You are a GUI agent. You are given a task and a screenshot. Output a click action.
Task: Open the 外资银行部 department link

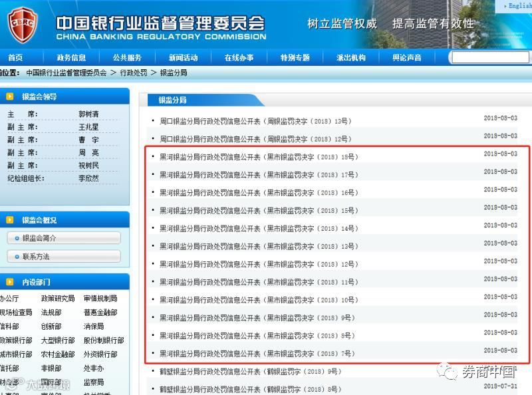pos(100,354)
